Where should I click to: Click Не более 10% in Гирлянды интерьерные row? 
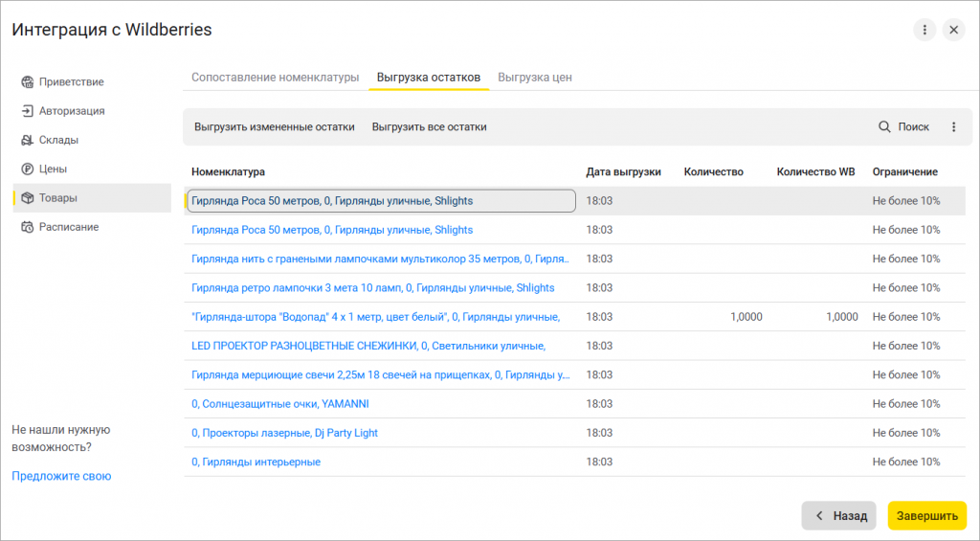coord(906,462)
